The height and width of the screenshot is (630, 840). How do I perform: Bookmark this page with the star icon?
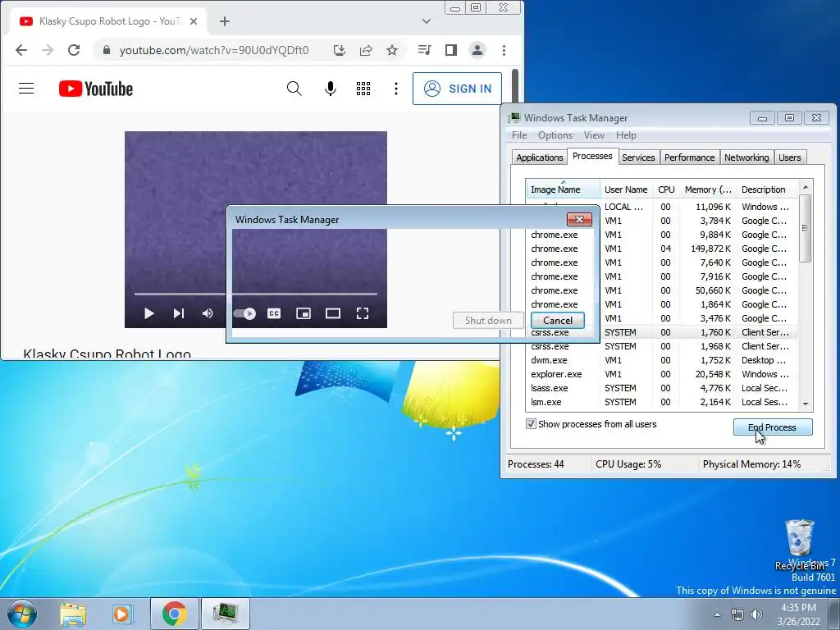coord(392,50)
